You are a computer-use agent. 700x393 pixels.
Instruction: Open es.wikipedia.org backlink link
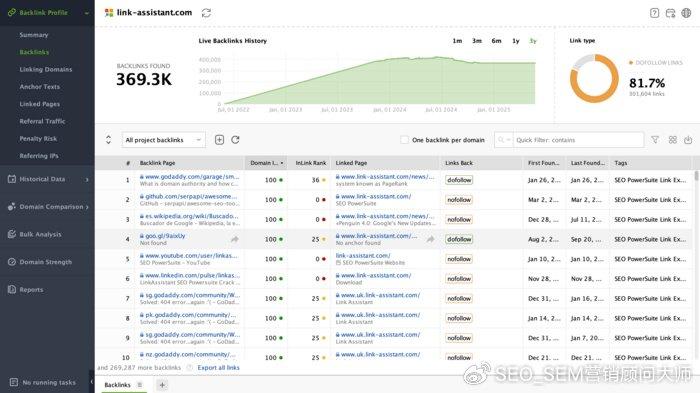[192, 216]
